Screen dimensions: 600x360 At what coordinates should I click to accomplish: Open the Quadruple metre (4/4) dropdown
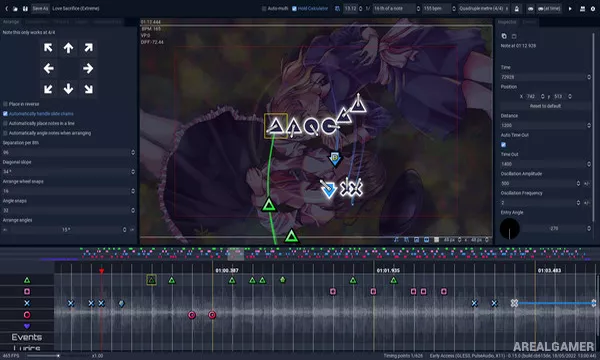pyautogui.click(x=484, y=8)
